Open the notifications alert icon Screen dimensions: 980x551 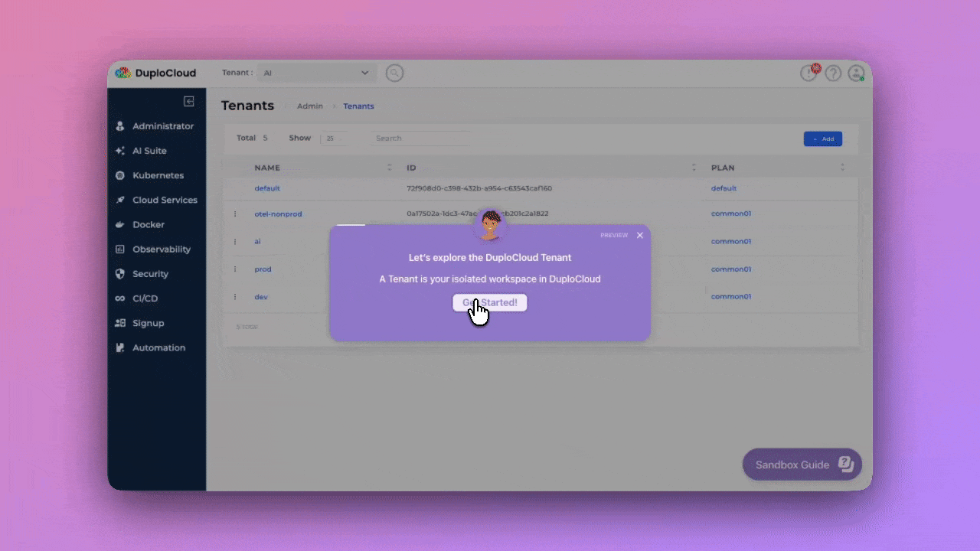[809, 73]
